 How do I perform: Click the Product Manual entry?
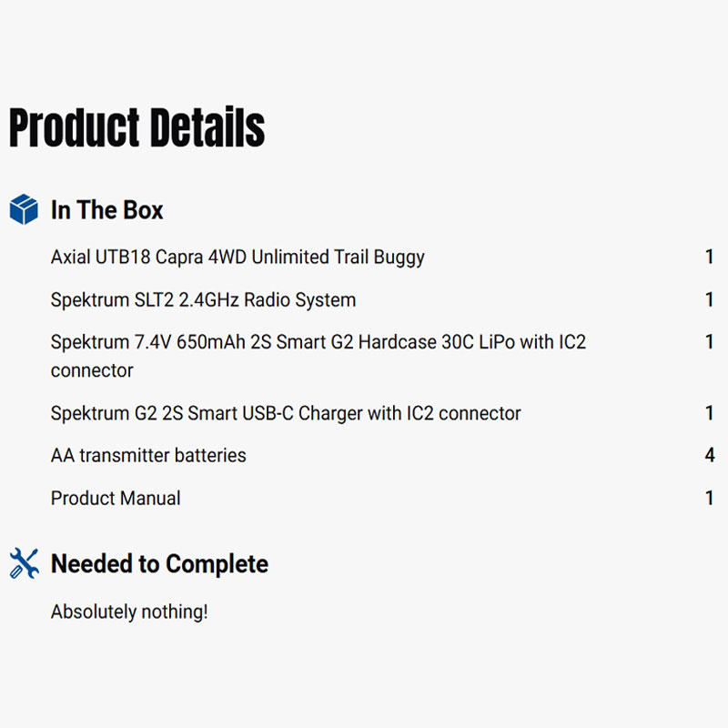click(116, 499)
